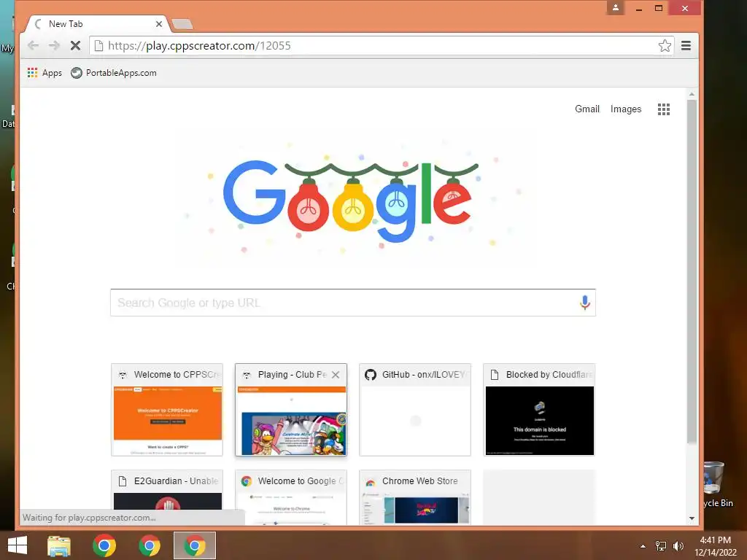747x560 pixels.
Task: Bookmark this page with the star icon
Action: coord(665,46)
